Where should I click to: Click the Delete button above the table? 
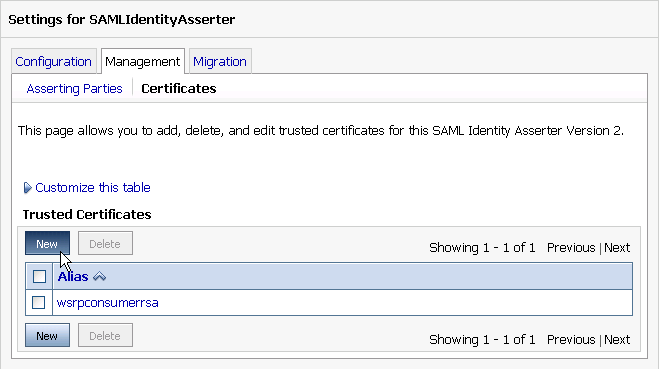click(105, 243)
